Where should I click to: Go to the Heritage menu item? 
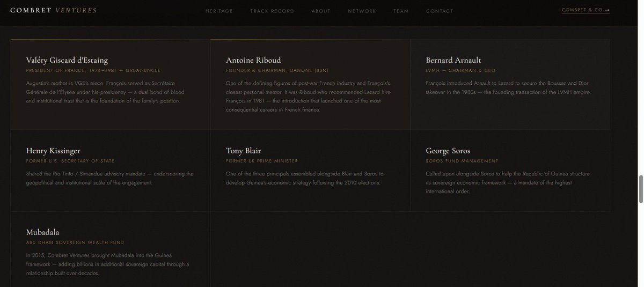pos(219,11)
